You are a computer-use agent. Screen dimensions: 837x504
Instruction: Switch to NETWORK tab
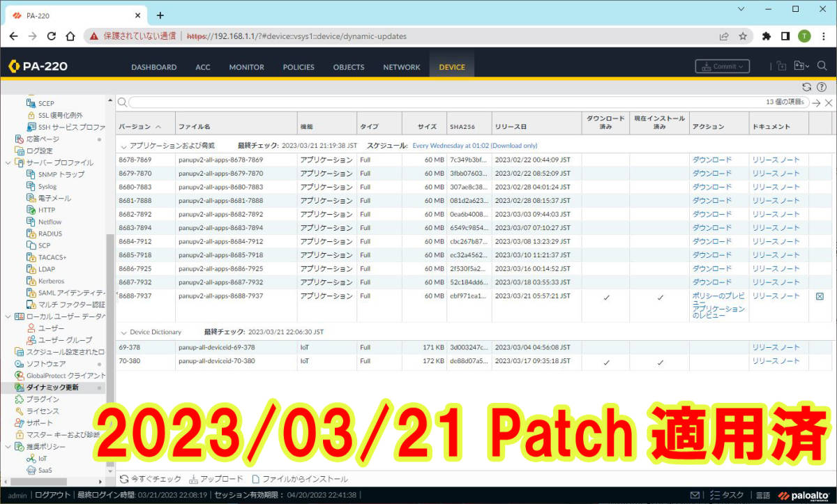[x=402, y=67]
